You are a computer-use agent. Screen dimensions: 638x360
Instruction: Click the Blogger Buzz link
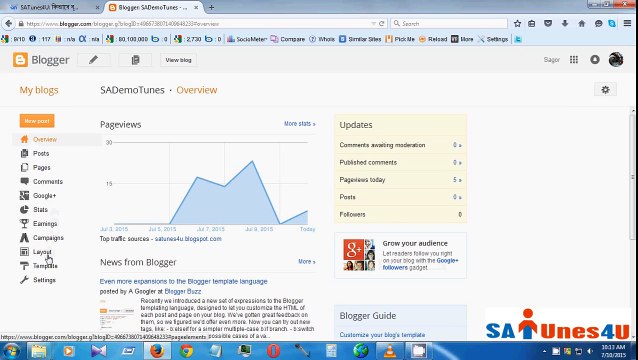[x=183, y=291]
